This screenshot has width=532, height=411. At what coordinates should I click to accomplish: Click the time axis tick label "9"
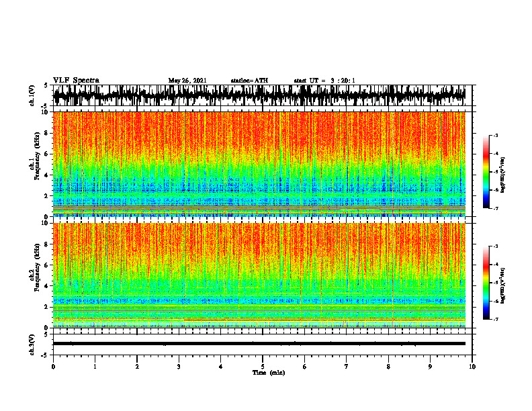coord(430,367)
